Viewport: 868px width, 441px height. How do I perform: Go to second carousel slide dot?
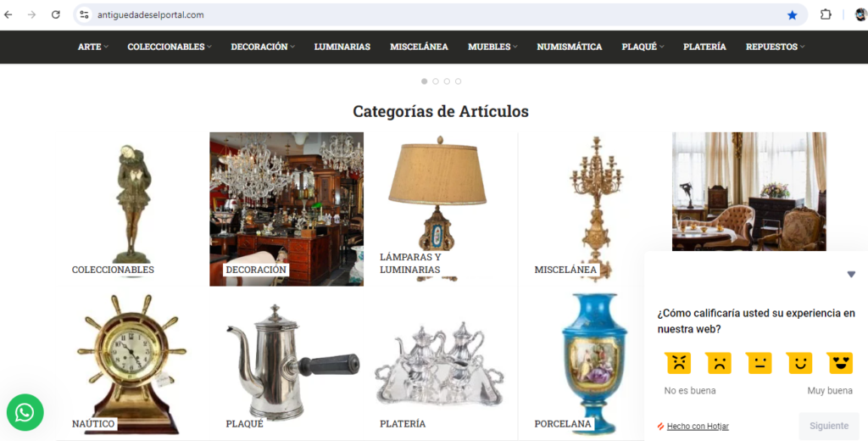[436, 81]
